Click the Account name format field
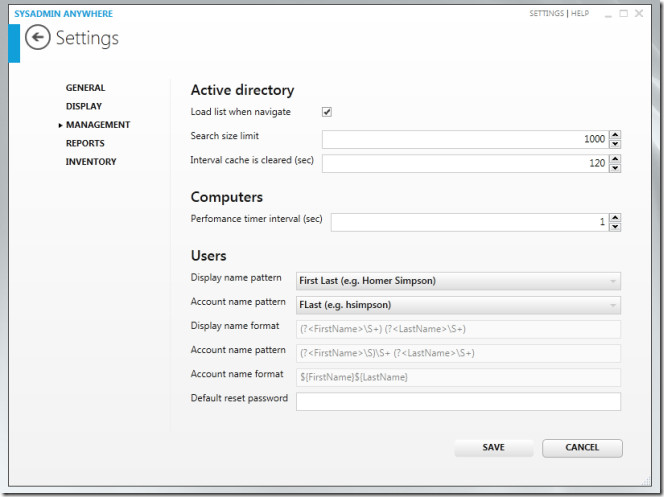 tap(458, 378)
